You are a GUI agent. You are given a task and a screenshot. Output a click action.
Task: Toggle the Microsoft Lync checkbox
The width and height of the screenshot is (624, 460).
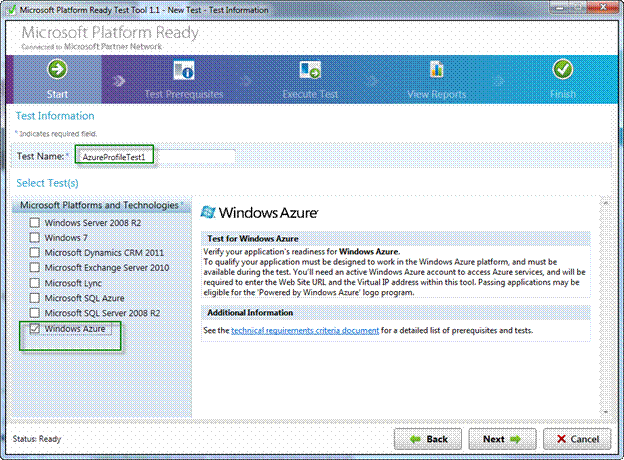coord(35,283)
